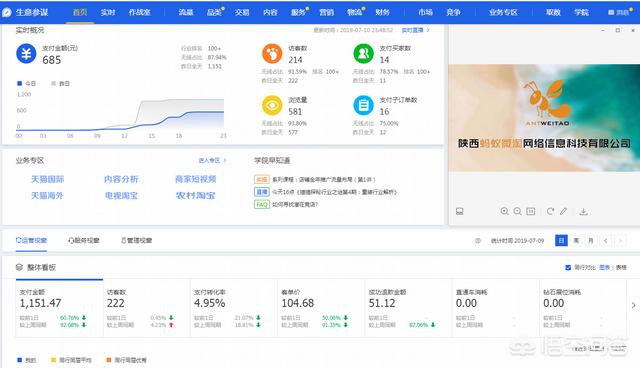Select 周 week granularity
The height and width of the screenshot is (368, 640).
tap(576, 241)
